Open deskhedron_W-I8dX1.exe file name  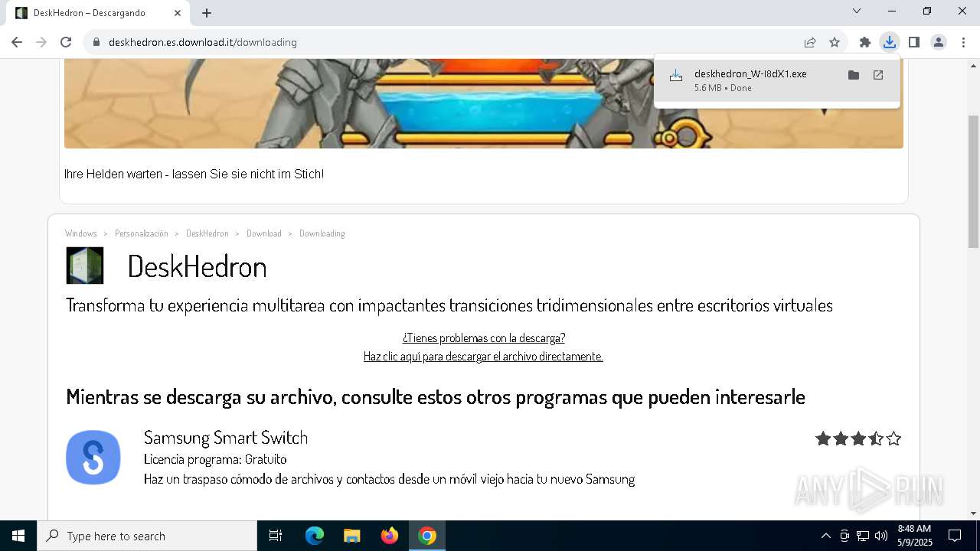[750, 73]
